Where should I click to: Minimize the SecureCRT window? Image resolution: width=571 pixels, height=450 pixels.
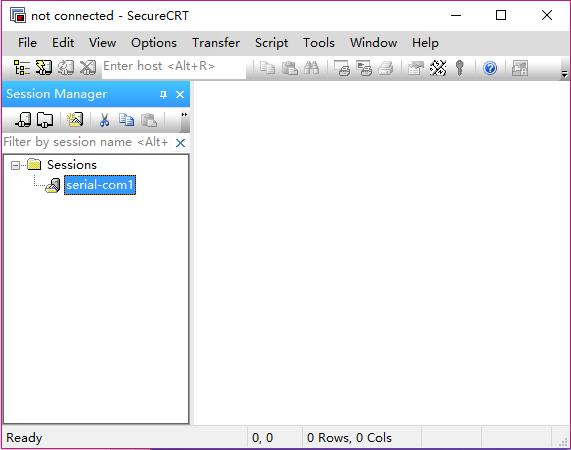[456, 15]
